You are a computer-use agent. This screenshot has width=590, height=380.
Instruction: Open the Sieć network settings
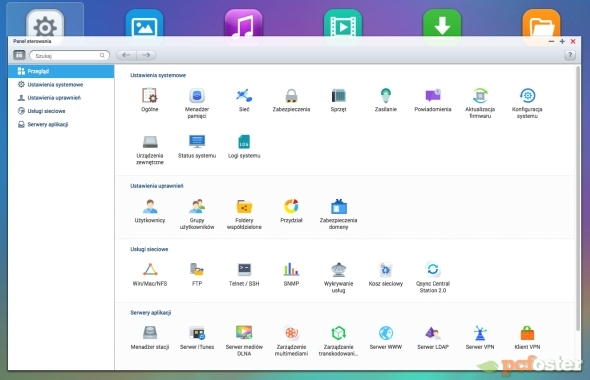click(x=244, y=96)
